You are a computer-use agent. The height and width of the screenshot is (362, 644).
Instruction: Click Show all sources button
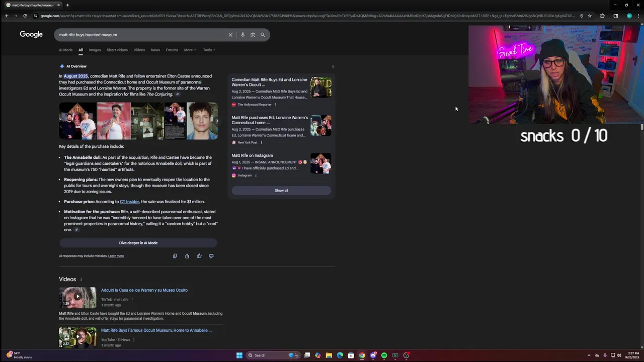pyautogui.click(x=281, y=191)
